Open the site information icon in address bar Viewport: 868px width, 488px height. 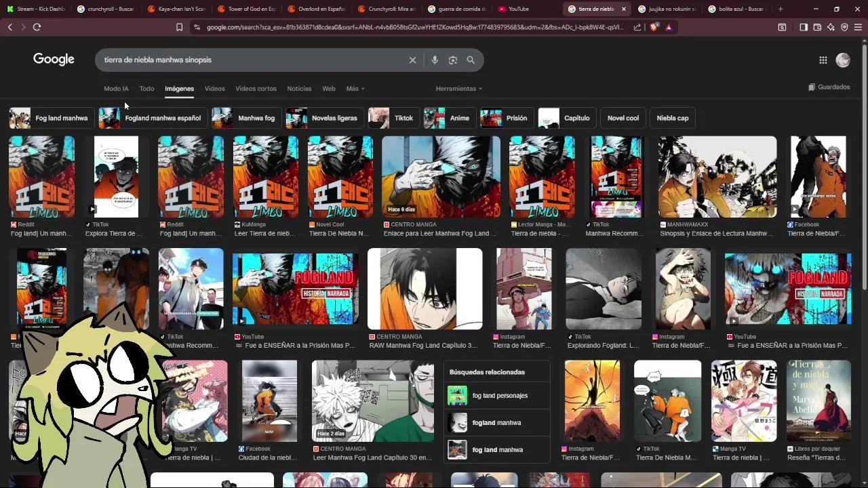(197, 27)
